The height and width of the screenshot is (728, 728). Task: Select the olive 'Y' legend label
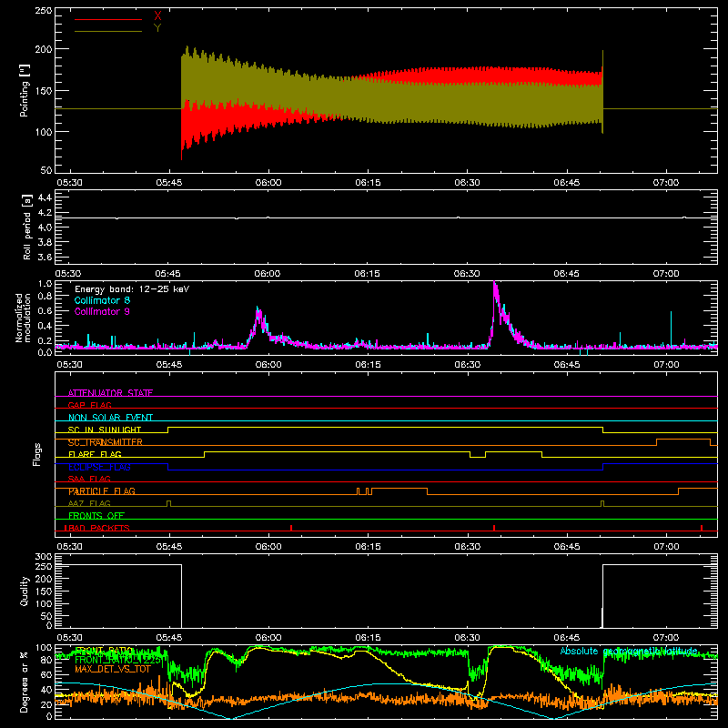pyautogui.click(x=157, y=28)
